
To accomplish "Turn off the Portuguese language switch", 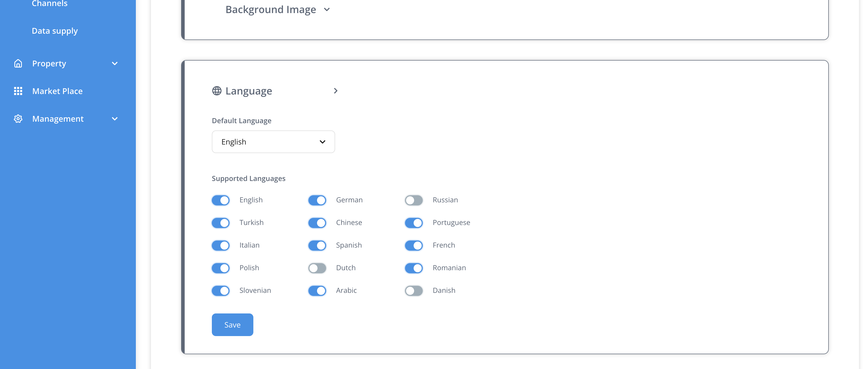I will click(x=413, y=223).
